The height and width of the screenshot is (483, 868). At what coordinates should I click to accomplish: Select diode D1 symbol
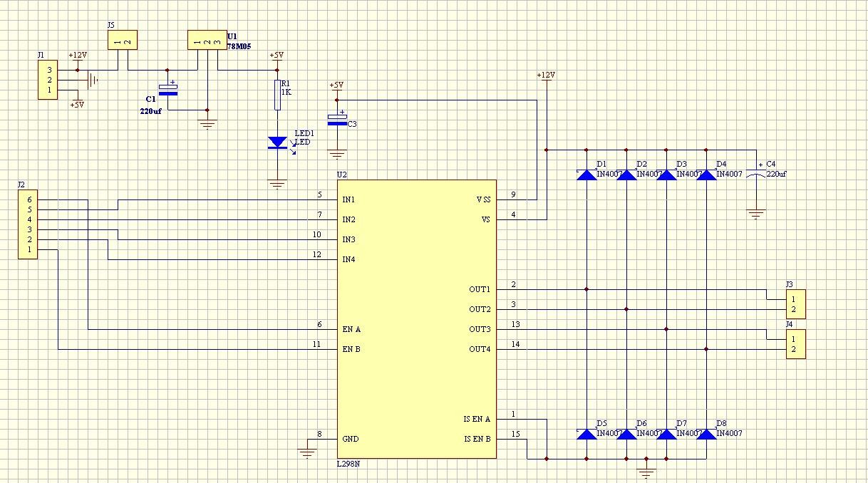click(x=586, y=175)
